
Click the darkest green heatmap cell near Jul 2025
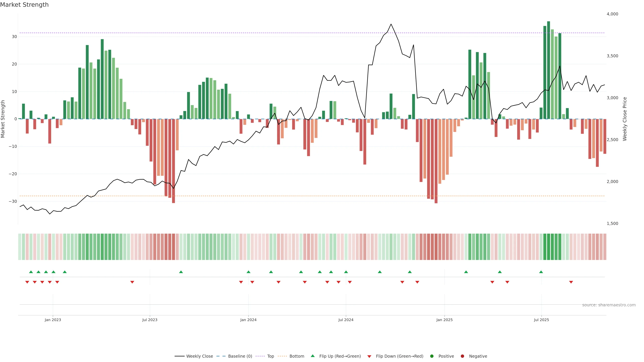click(x=549, y=247)
